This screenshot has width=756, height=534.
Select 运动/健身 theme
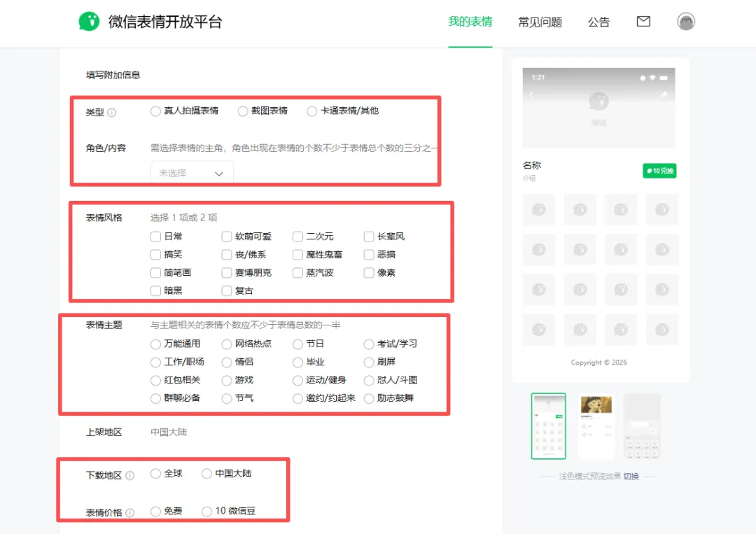(297, 380)
